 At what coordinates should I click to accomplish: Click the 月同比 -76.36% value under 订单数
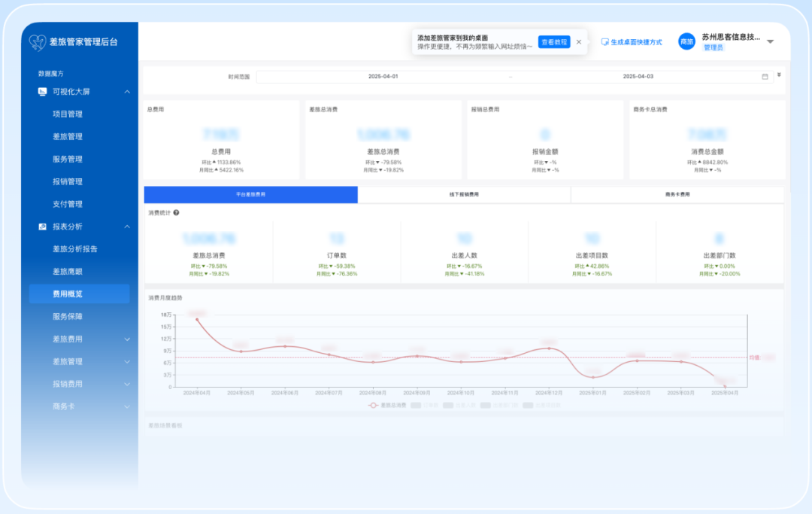[337, 274]
